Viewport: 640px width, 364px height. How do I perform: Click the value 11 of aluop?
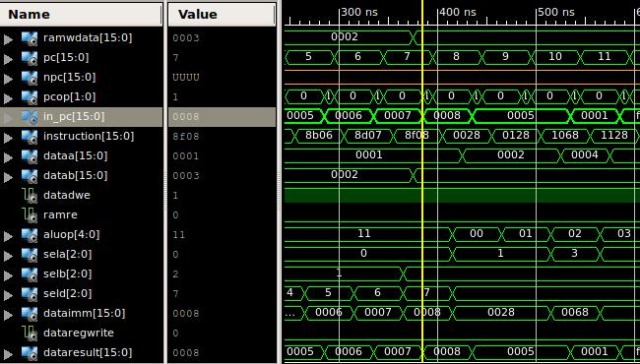tap(178, 235)
